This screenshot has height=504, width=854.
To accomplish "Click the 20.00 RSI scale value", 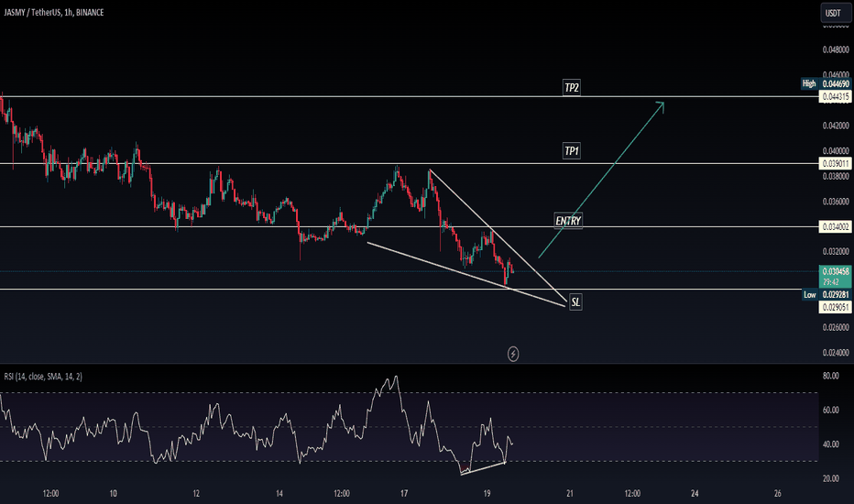I will [x=830, y=478].
